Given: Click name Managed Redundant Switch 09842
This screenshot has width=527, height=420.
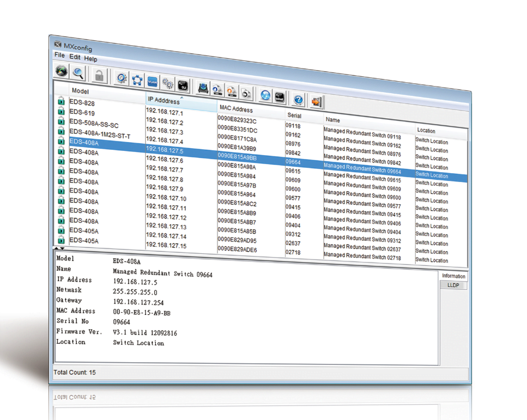Looking at the screenshot, I should pos(362,159).
